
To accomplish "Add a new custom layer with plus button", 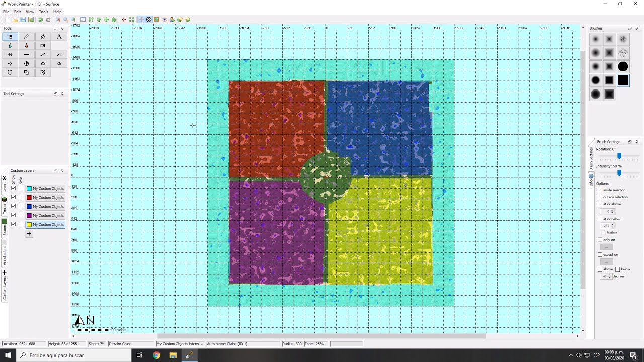I will coord(29,233).
